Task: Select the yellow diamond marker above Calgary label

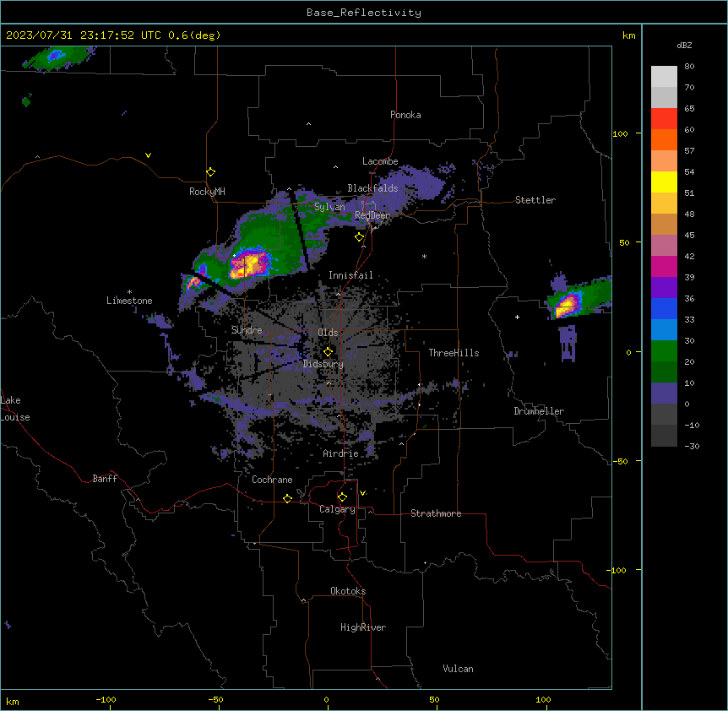Action: 342,497
